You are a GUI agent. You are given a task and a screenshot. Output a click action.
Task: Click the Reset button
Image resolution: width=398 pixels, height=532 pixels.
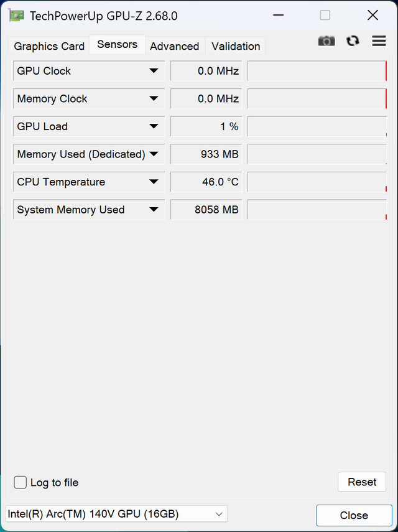[x=362, y=482]
